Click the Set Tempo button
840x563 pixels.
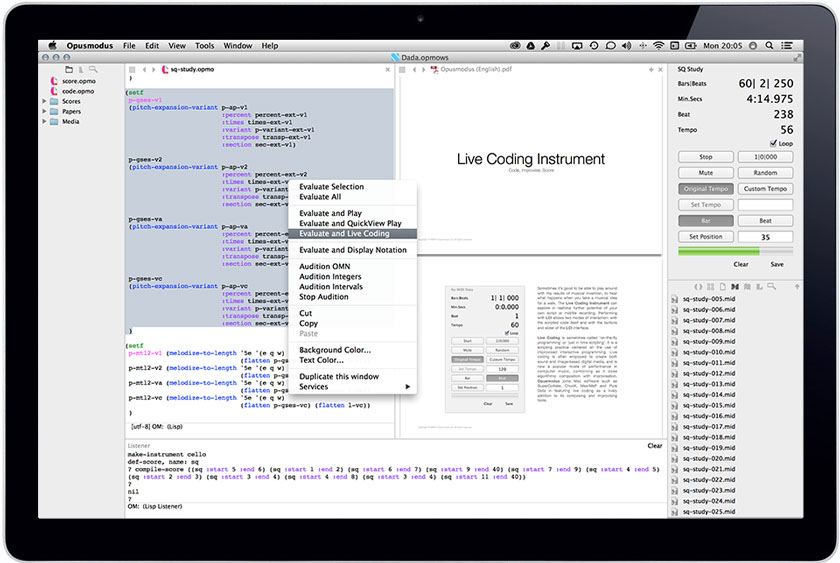pos(706,205)
